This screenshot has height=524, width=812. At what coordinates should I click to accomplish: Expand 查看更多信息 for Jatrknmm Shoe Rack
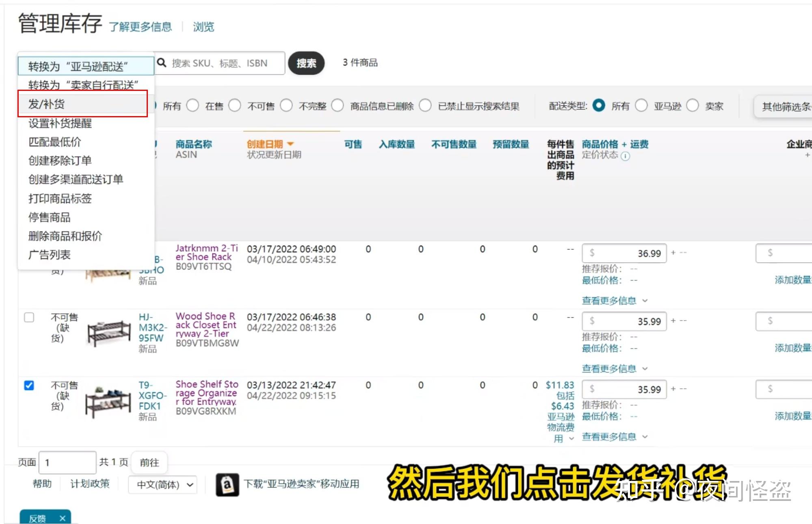coord(615,301)
